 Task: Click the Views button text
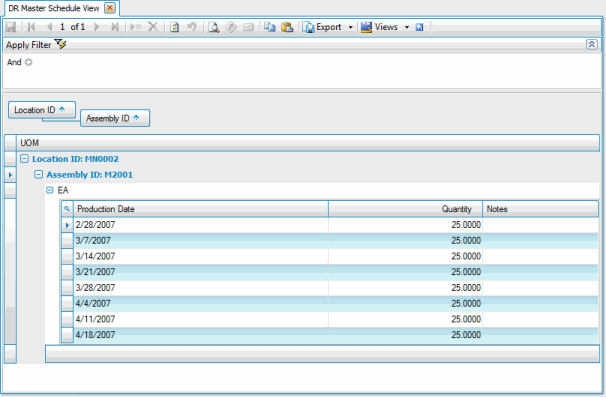(386, 27)
